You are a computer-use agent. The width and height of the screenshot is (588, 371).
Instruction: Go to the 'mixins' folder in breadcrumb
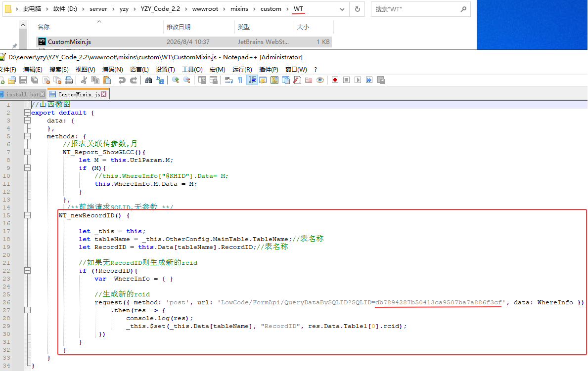pyautogui.click(x=239, y=9)
